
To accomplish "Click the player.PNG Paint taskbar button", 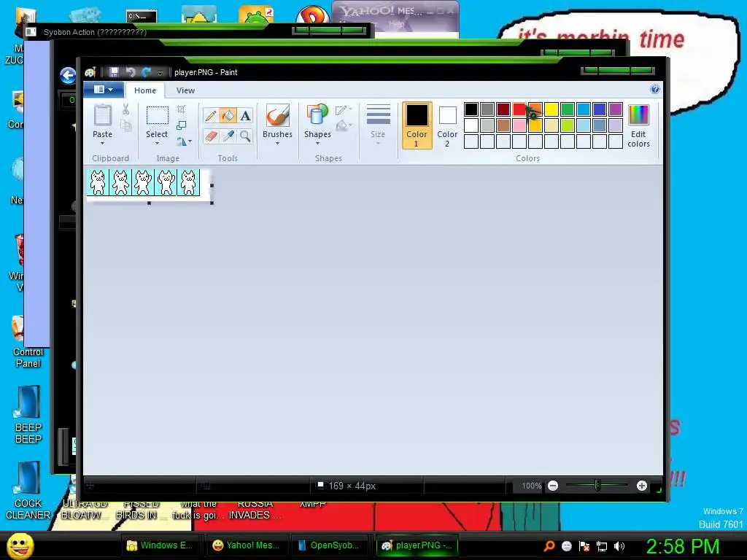I will click(418, 545).
